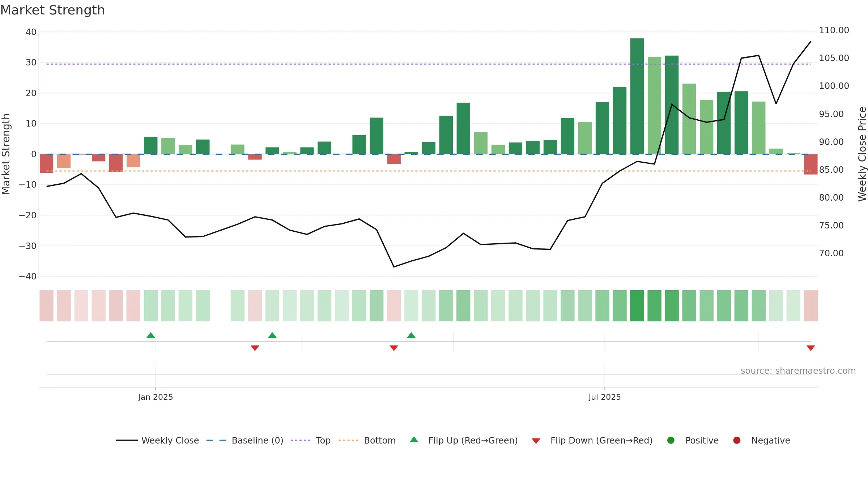Viewport: 868px width, 488px height.
Task: Toggle the Bottom legend entry
Action: [367, 440]
